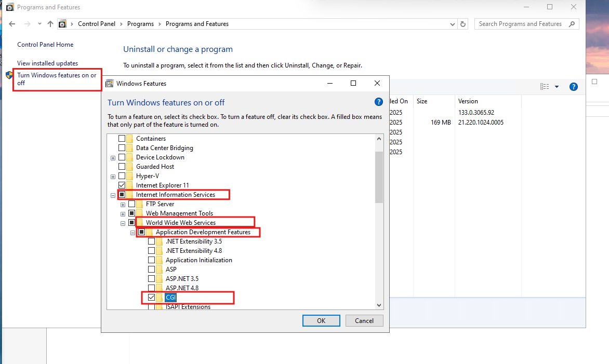Check the Guarded Host checkbox

point(122,167)
